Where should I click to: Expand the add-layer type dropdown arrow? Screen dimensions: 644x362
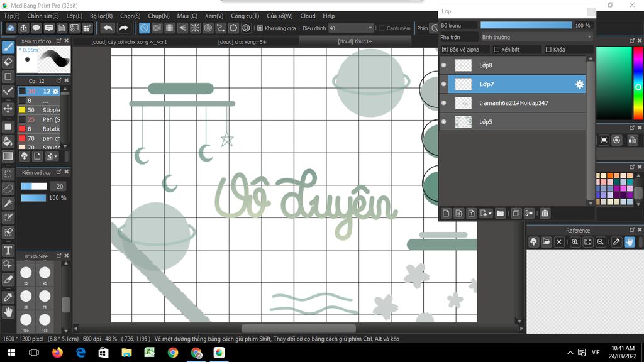(x=490, y=214)
